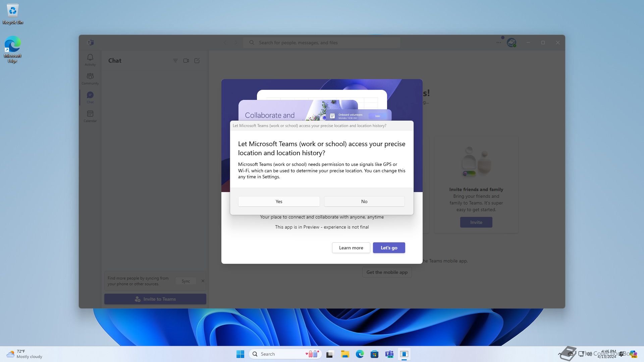
Task: Open the Microsoft Edge desktop shortcut
Action: 12,49
